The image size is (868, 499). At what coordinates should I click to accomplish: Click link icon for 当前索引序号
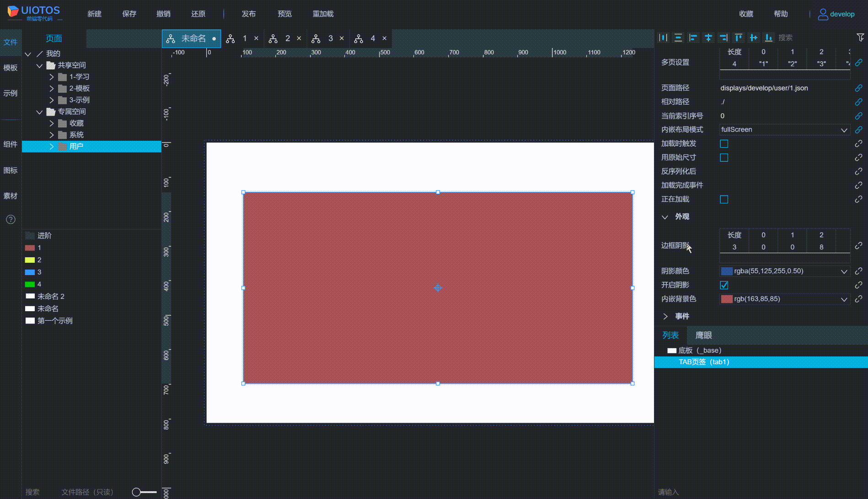coord(859,116)
